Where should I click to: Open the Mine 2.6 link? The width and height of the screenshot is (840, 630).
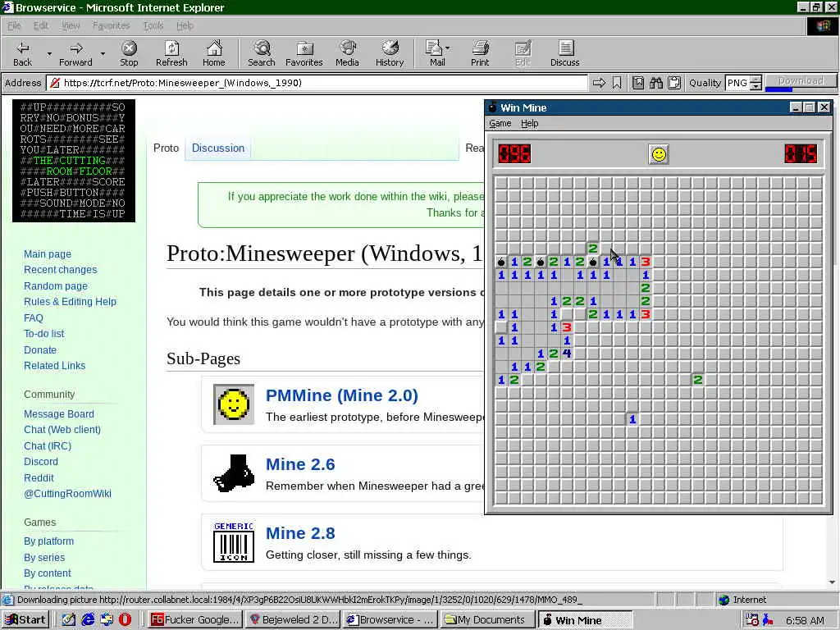(300, 464)
